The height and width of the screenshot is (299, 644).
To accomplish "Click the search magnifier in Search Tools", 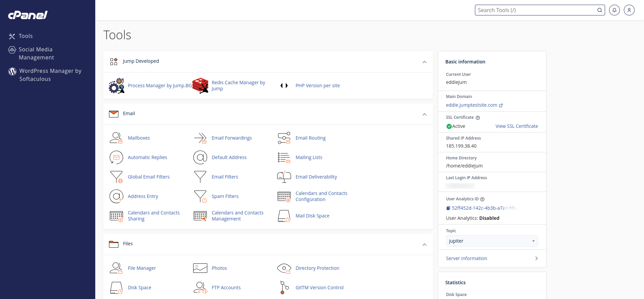I will point(599,10).
